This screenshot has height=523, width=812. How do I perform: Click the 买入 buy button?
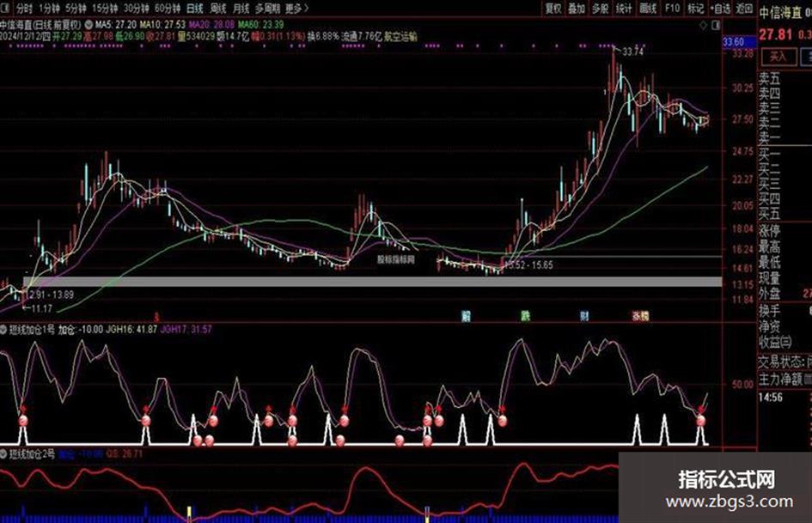(x=778, y=56)
